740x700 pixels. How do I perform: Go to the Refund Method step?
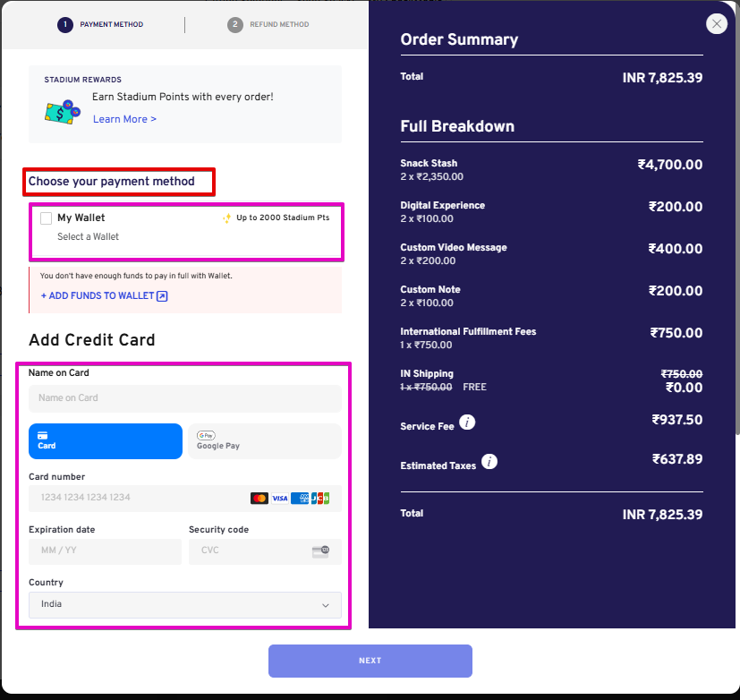click(x=268, y=24)
